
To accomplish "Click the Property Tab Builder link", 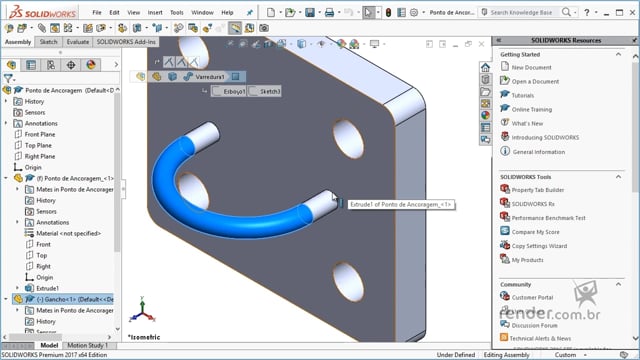I will 538,190.
